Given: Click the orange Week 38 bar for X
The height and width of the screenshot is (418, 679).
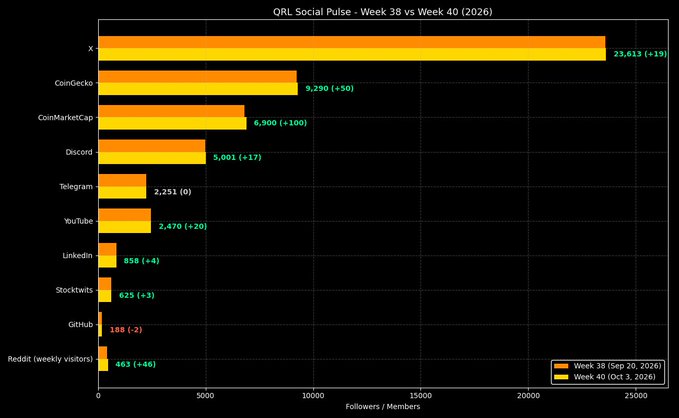Looking at the screenshot, I should [x=352, y=42].
